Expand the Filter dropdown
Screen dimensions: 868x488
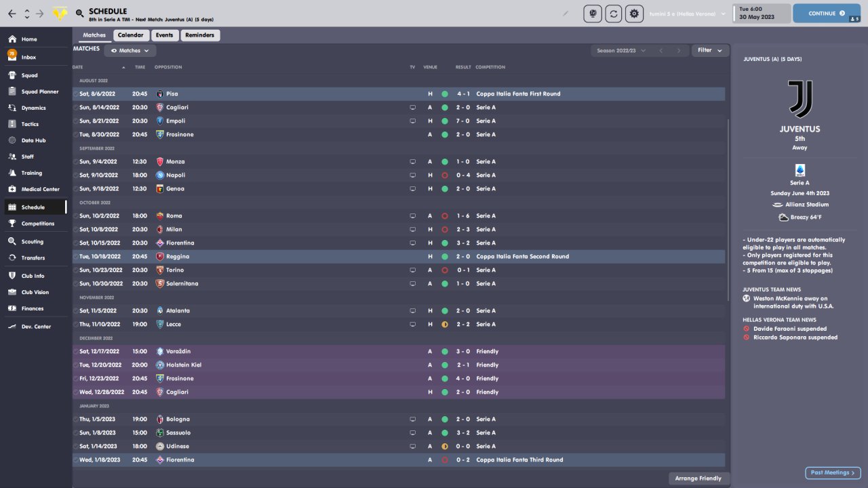click(710, 50)
